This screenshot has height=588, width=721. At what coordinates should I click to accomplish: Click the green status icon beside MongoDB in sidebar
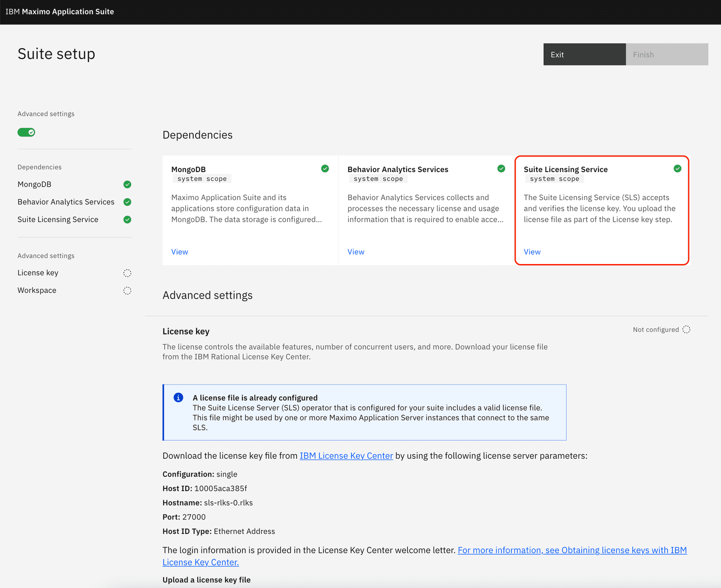pyautogui.click(x=127, y=184)
